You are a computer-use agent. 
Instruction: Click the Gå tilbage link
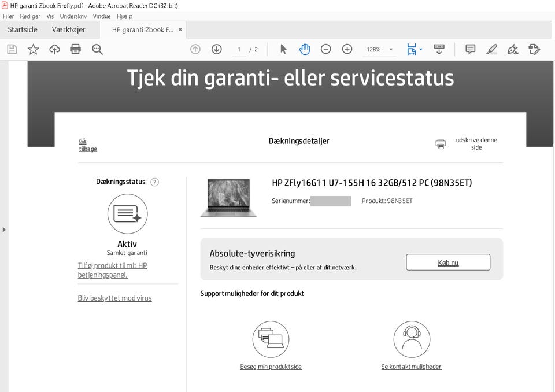point(87,145)
